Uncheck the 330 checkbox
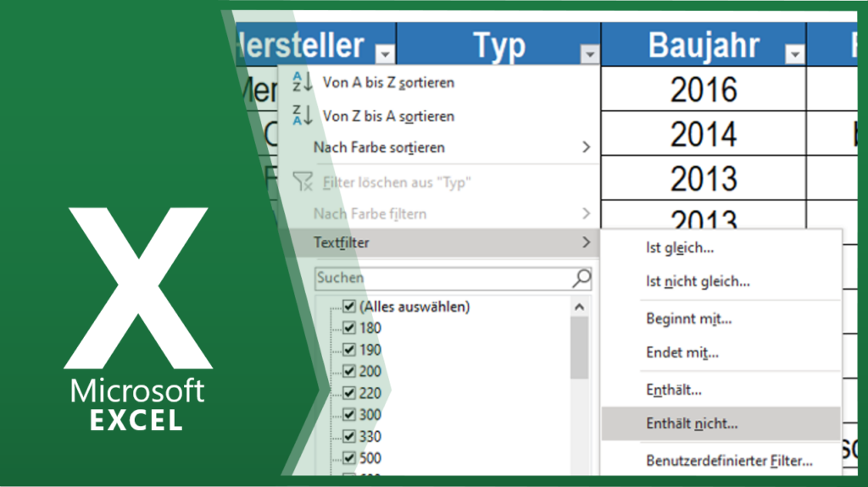The height and width of the screenshot is (487, 868). 348,436
